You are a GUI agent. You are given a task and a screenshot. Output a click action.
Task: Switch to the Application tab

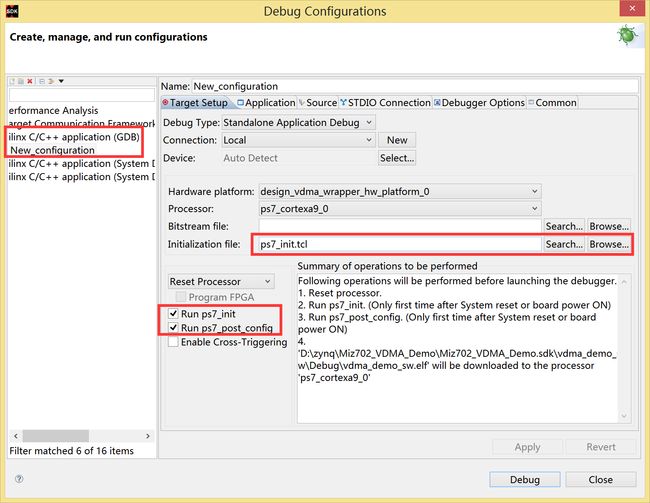[266, 102]
